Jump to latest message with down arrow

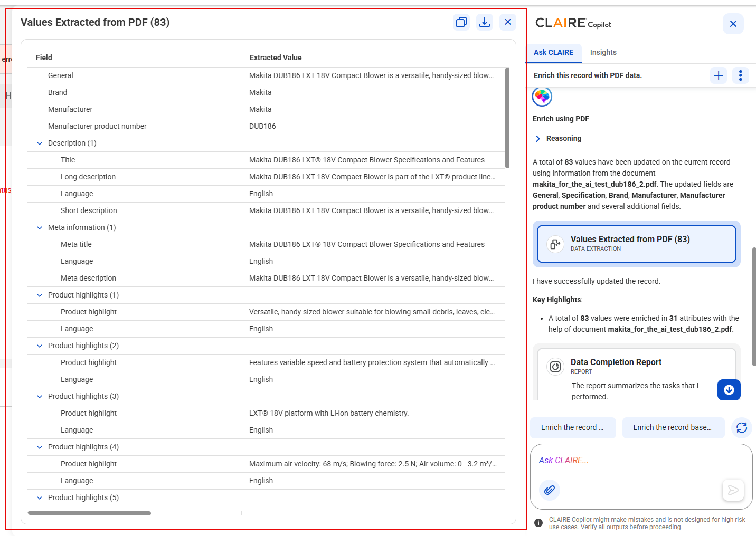pos(729,390)
